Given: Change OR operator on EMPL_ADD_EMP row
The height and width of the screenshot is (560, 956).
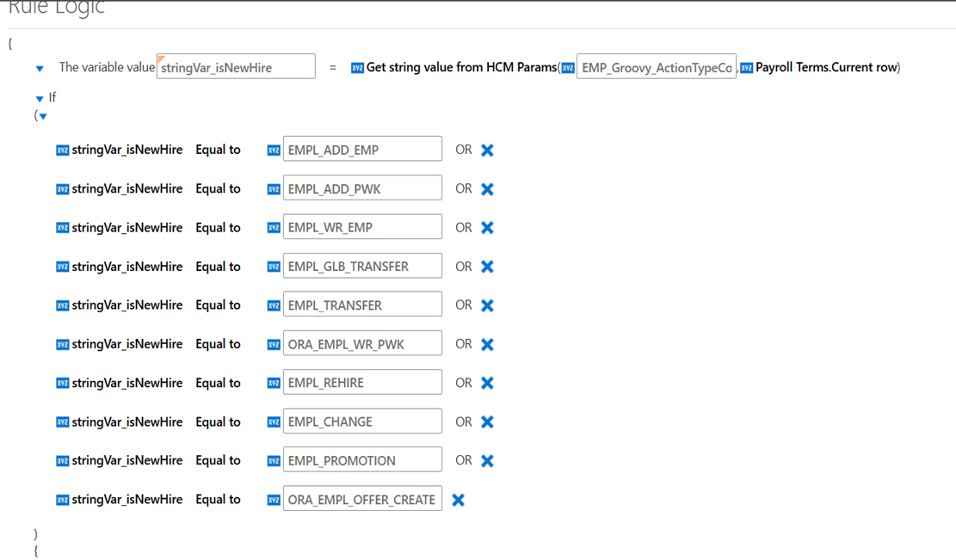Looking at the screenshot, I should pyautogui.click(x=463, y=150).
